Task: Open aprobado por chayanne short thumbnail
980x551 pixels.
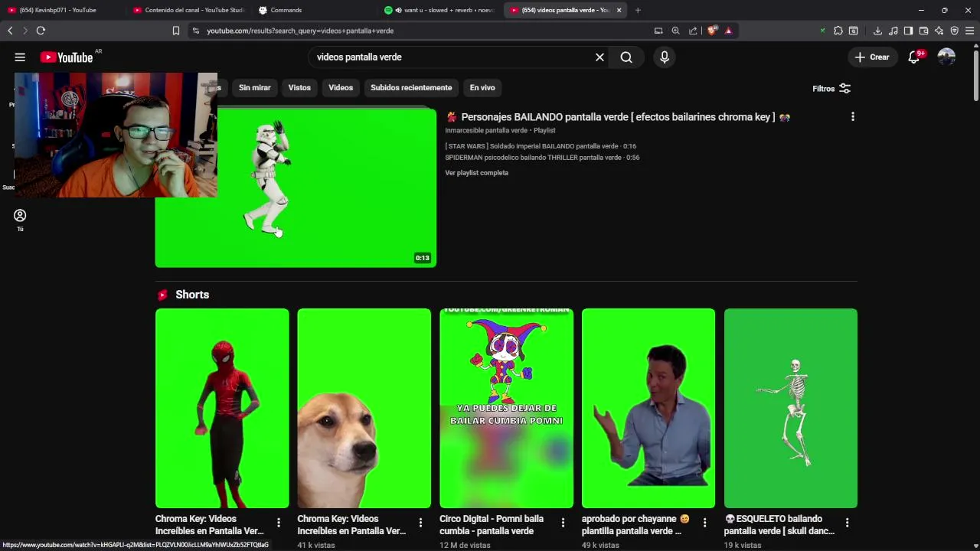Action: pos(648,409)
